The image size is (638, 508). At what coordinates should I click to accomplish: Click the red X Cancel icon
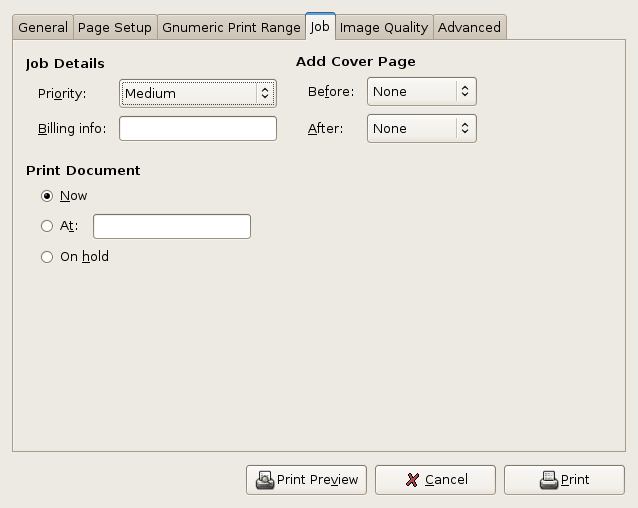pos(412,480)
